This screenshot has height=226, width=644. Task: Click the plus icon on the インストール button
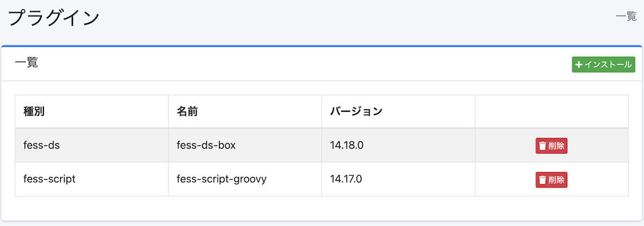pos(579,65)
